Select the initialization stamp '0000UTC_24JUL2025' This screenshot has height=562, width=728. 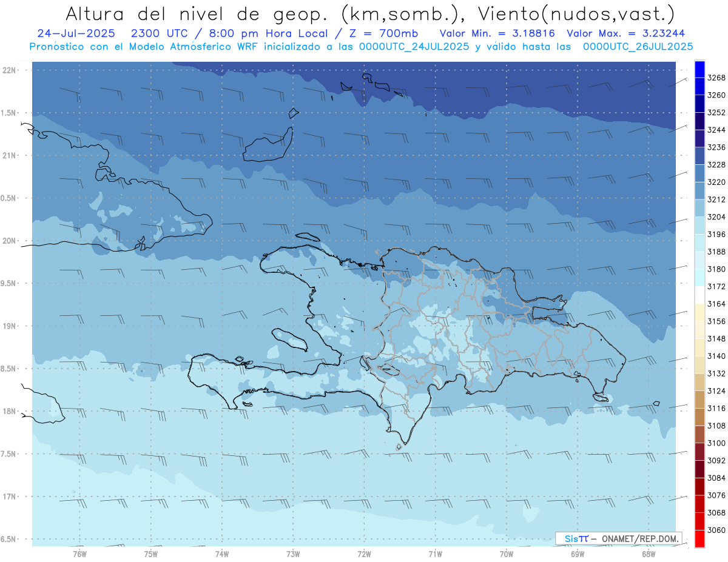(x=414, y=46)
